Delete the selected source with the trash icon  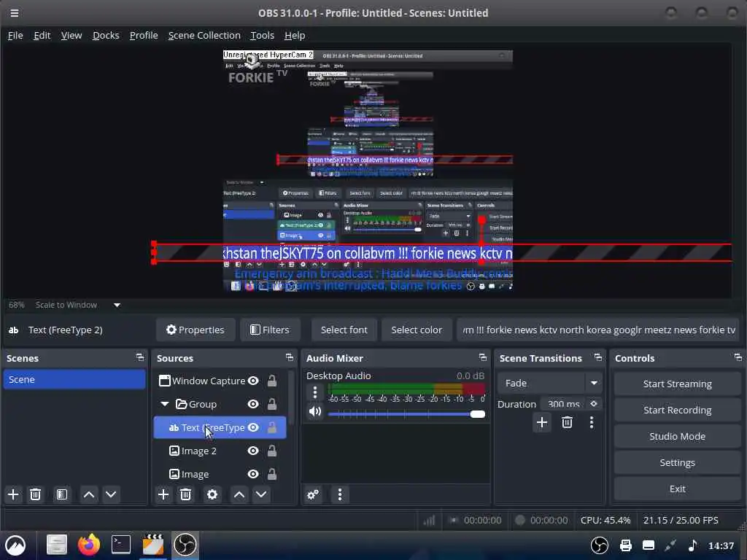point(186,494)
